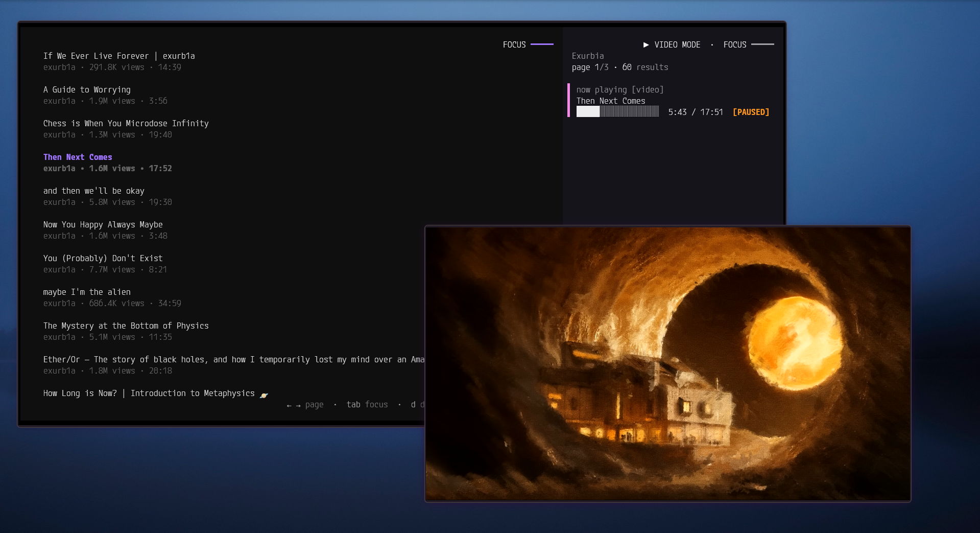This screenshot has width=980, height=533.
Task: Click the video player window showing the painting
Action: point(668,364)
